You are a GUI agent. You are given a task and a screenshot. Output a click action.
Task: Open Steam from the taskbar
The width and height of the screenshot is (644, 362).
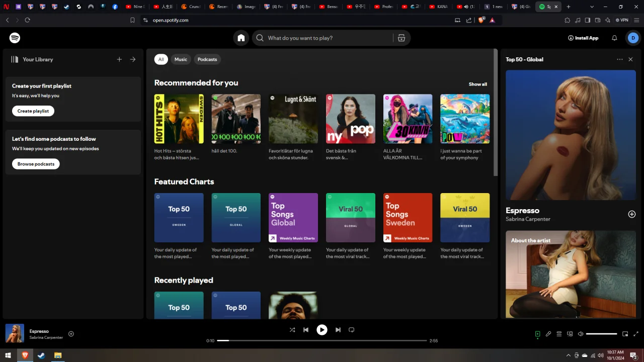pos(41,355)
